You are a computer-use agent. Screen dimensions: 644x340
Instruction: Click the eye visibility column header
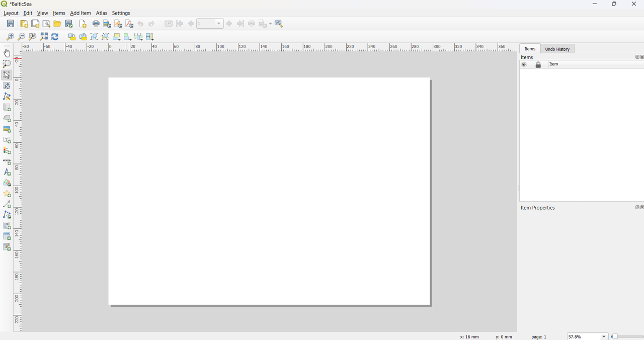[x=524, y=64]
